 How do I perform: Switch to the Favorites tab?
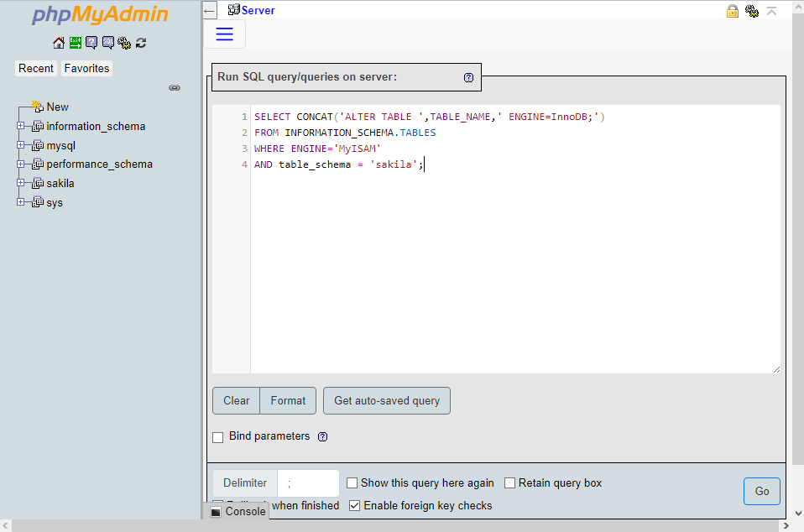coord(86,68)
